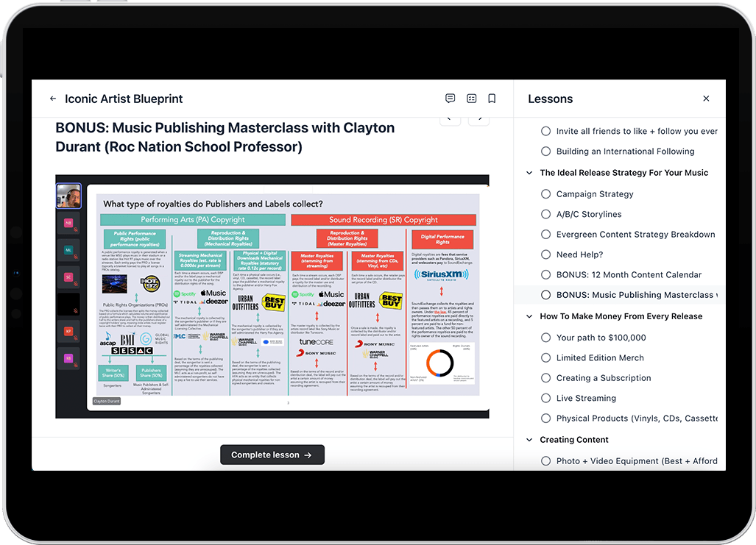Click the Iconic Artist Blueprint course title
The image size is (756, 545).
tap(124, 99)
